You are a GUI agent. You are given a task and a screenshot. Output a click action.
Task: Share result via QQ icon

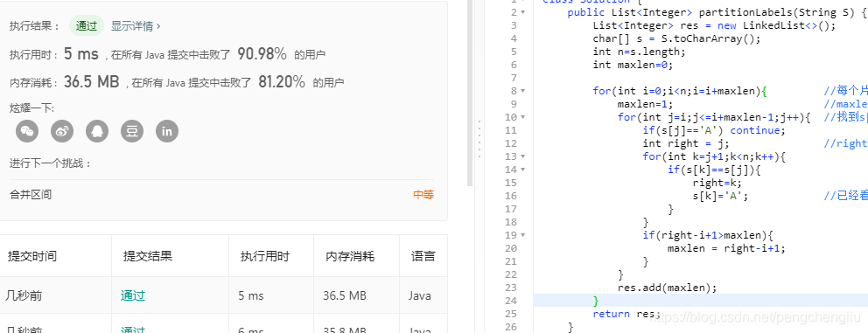(97, 131)
